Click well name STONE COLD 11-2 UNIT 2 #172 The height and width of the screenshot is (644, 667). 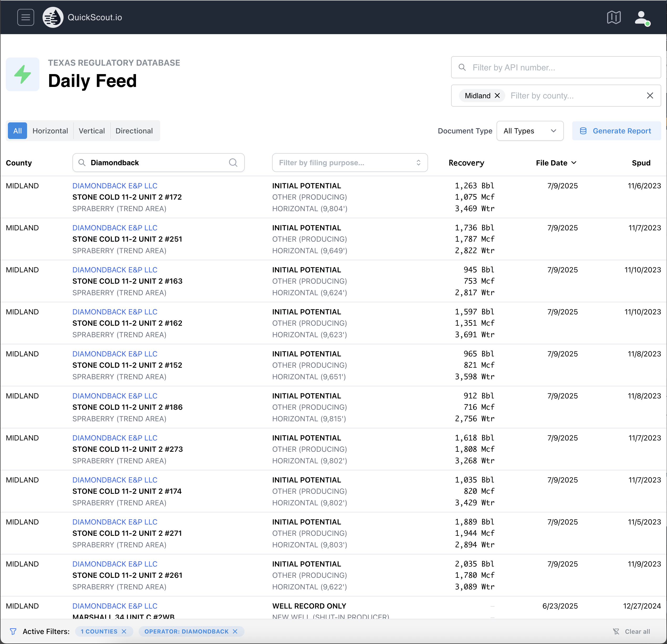[127, 197]
